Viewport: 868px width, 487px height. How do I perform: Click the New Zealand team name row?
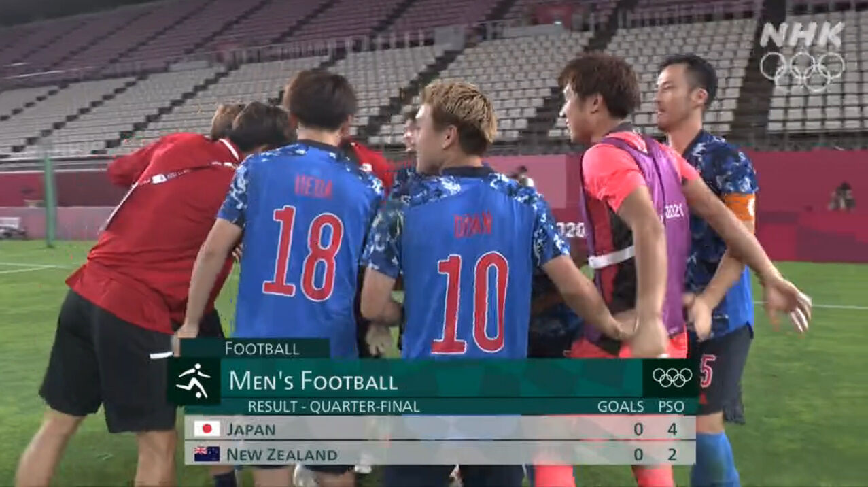point(440,454)
